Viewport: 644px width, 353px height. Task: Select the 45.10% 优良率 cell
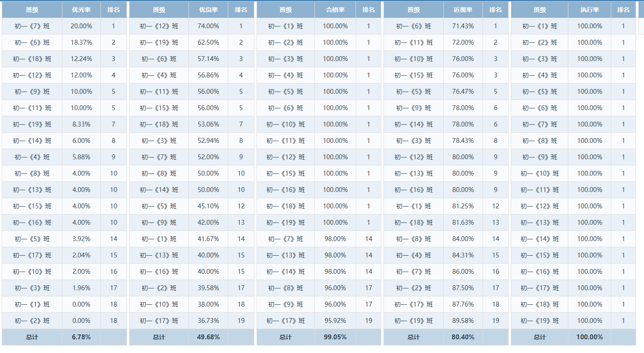click(208, 206)
